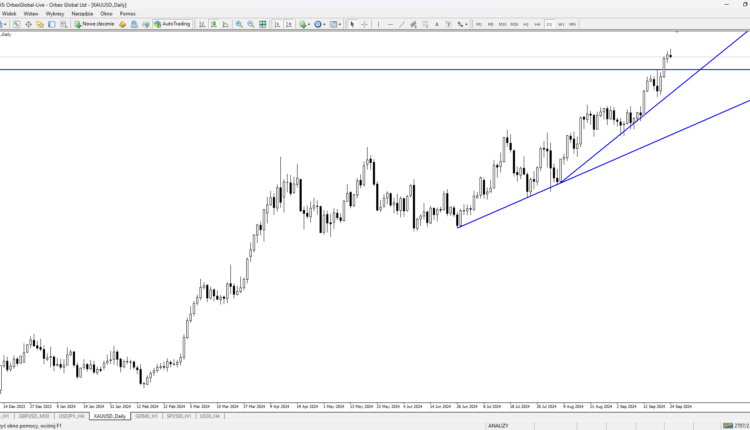750x430 pixels.
Task: Open the Widok menu
Action: tap(9, 14)
